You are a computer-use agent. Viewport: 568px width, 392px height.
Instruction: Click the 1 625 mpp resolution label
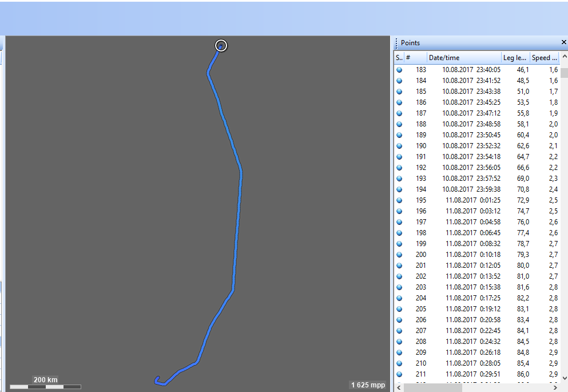coord(368,385)
